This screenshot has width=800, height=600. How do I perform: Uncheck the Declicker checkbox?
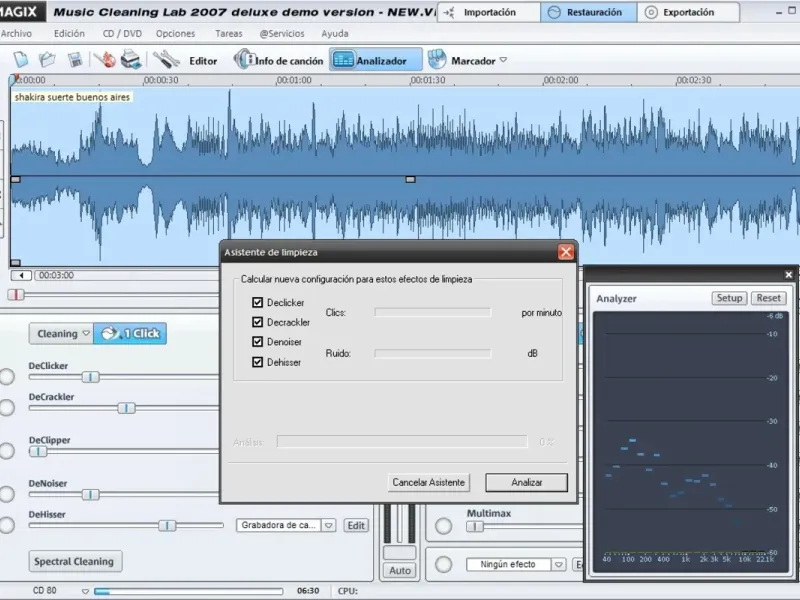click(x=258, y=302)
